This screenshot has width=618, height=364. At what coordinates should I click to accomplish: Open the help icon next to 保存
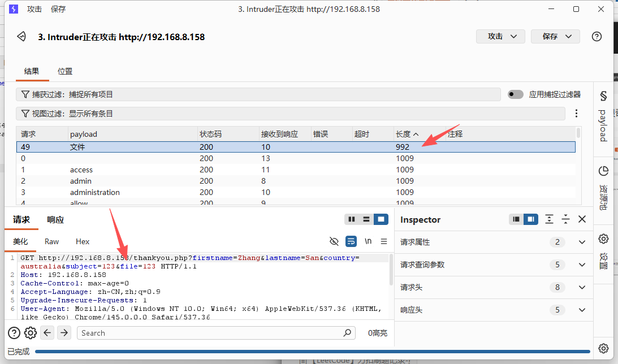[x=597, y=37]
